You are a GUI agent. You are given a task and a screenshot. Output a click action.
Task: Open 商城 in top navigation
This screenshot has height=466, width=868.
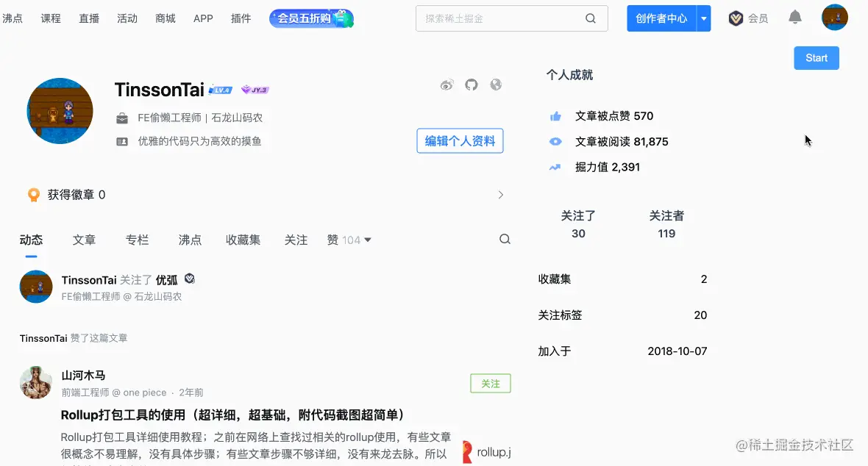pos(166,18)
